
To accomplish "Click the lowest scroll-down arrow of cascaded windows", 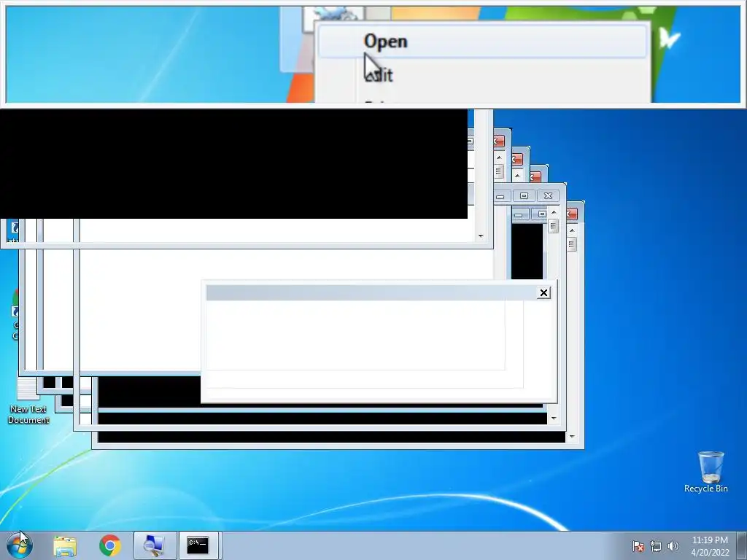I will (572, 436).
